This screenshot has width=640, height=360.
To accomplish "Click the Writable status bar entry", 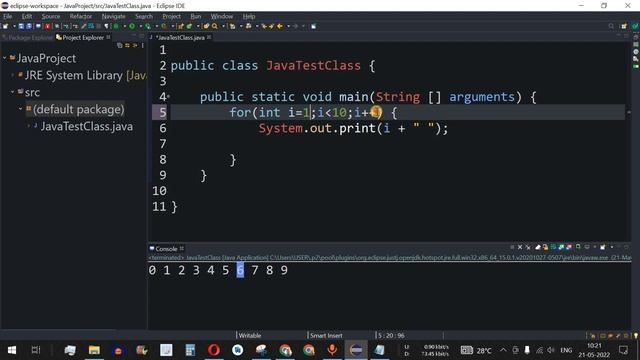I will click(250, 336).
